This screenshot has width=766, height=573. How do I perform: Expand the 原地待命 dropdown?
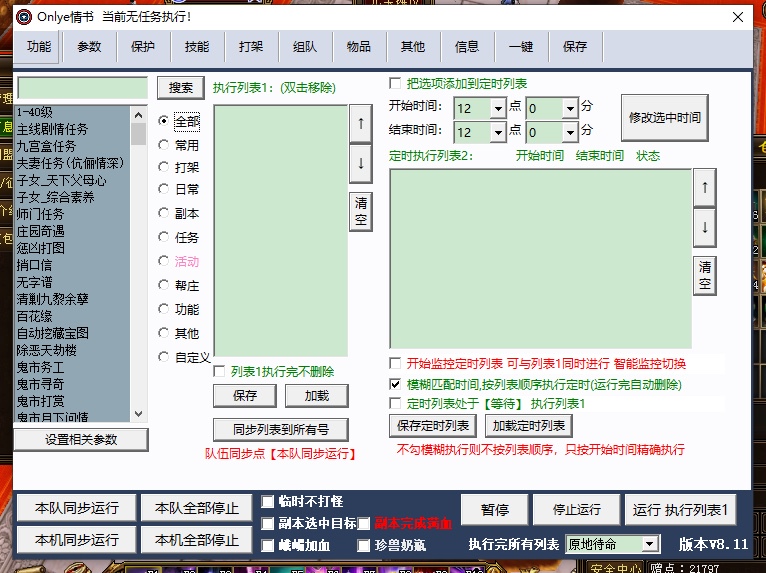click(649, 544)
